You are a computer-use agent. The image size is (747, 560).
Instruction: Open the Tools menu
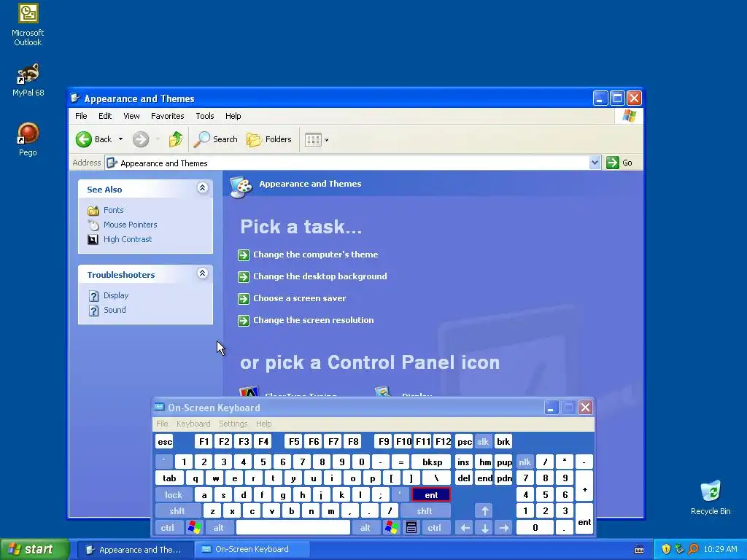tap(205, 116)
